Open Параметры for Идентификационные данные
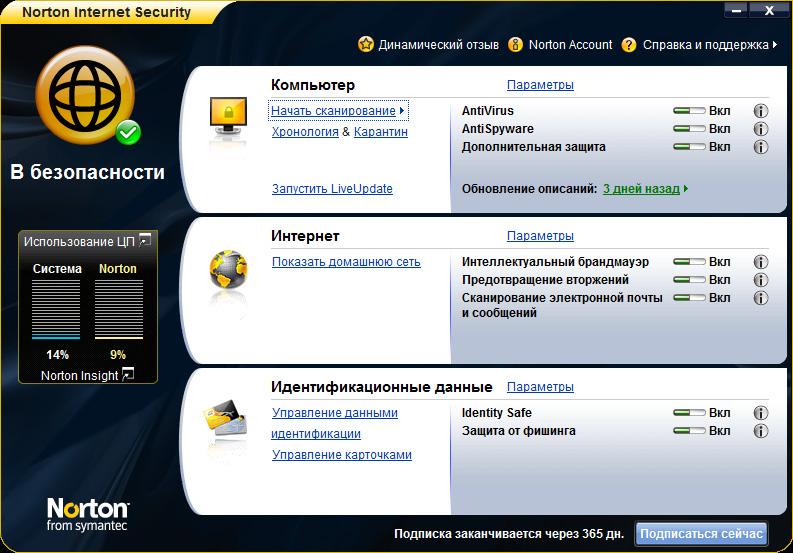Image resolution: width=793 pixels, height=553 pixels. (x=540, y=387)
